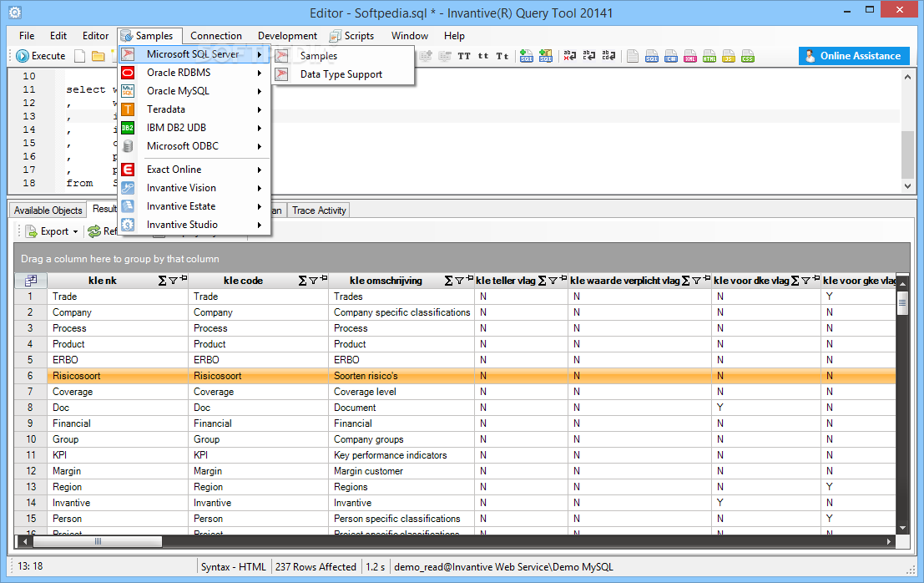Viewport: 924px width, 583px height.
Task: Toggle the pin on kle waarde verplicht vlag column
Action: [706, 278]
